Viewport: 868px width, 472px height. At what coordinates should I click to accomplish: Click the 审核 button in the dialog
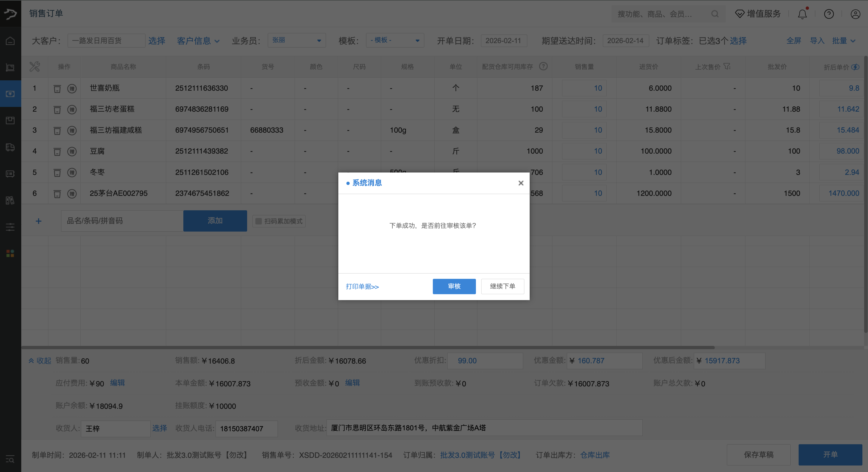click(x=454, y=286)
